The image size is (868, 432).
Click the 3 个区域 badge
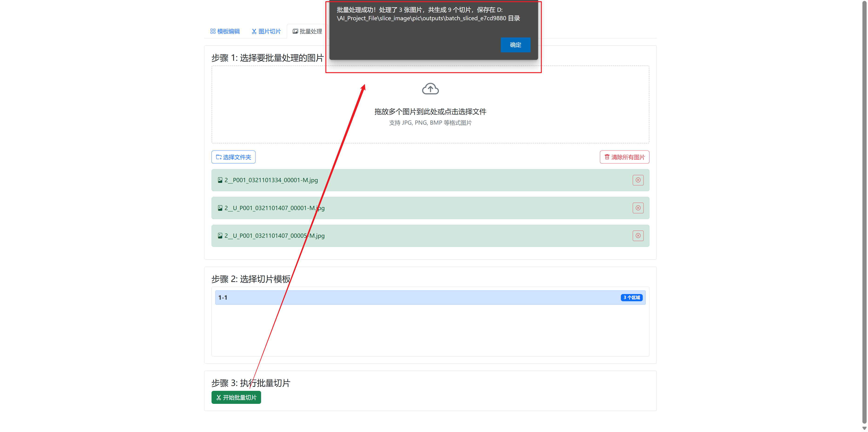tap(632, 298)
